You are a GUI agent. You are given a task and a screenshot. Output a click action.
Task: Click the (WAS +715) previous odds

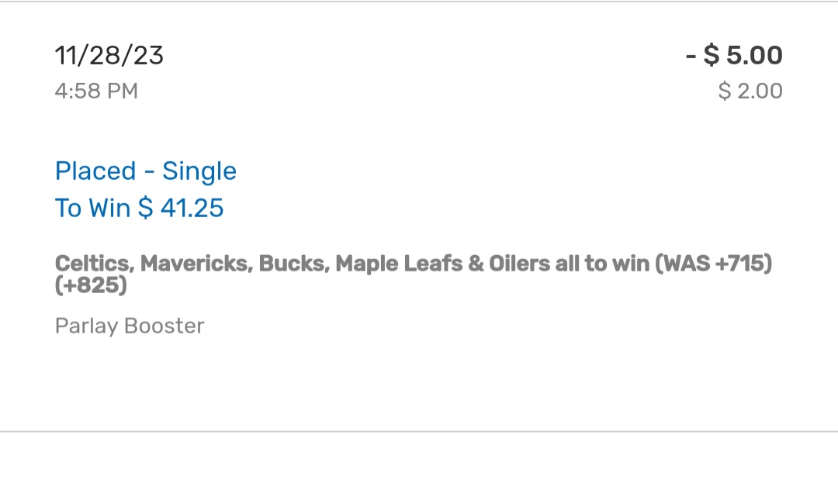click(x=714, y=264)
